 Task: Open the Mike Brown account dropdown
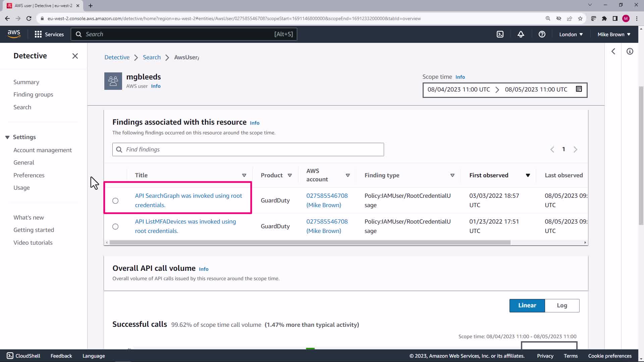coord(613,34)
